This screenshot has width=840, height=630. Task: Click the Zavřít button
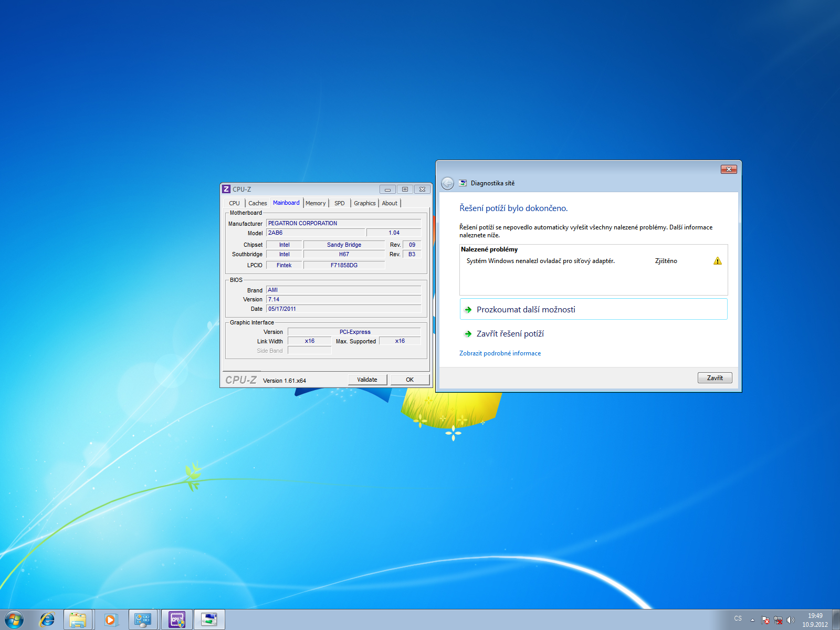(x=715, y=378)
